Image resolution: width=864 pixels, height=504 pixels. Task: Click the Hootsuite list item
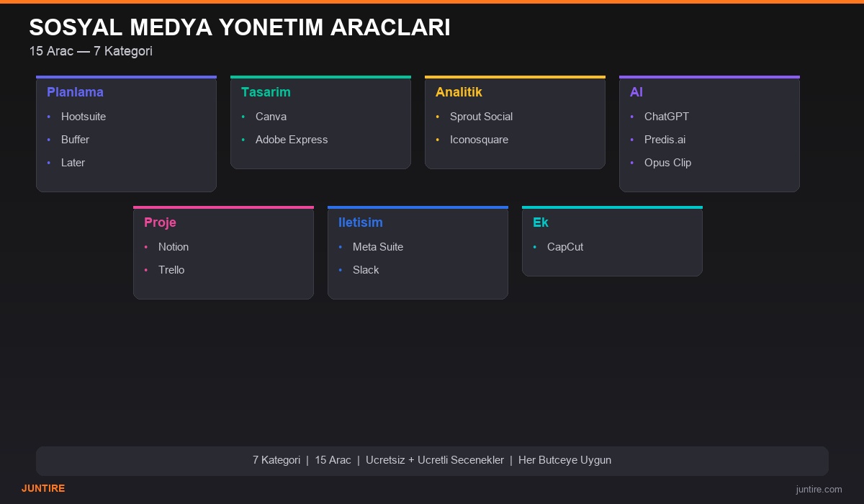click(x=84, y=117)
